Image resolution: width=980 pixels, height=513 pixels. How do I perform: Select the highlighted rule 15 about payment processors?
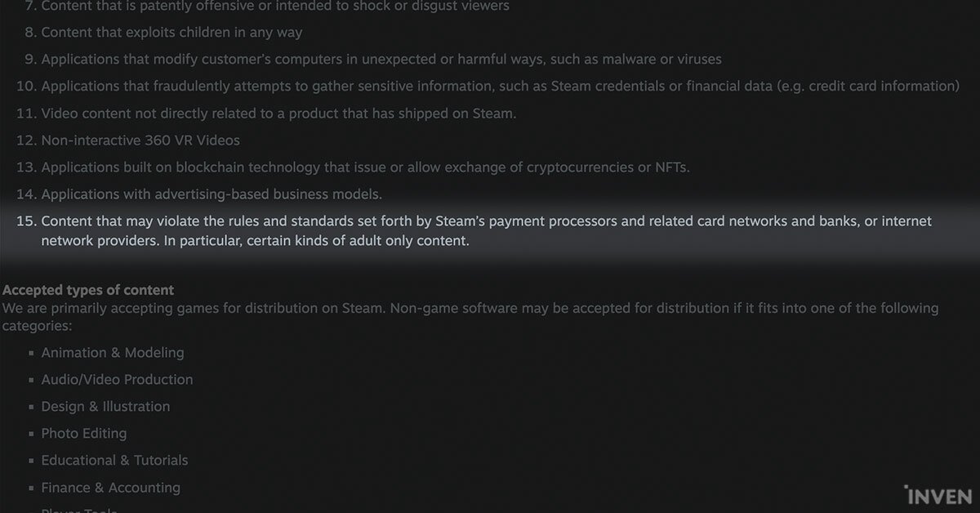click(x=486, y=231)
